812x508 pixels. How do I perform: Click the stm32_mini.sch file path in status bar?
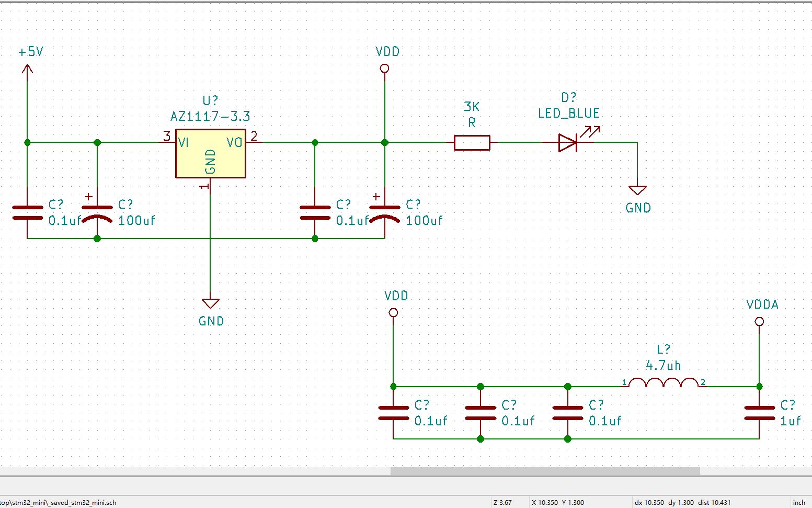tap(58, 502)
